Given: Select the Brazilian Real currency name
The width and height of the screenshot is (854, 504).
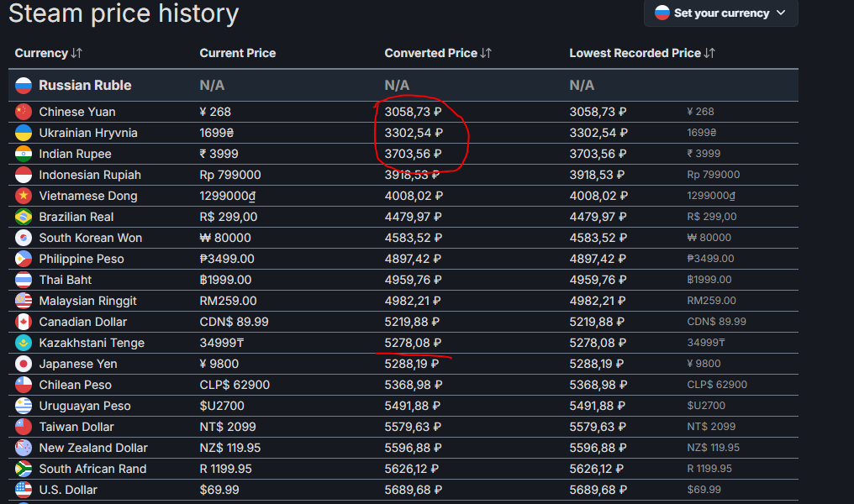Looking at the screenshot, I should (76, 217).
